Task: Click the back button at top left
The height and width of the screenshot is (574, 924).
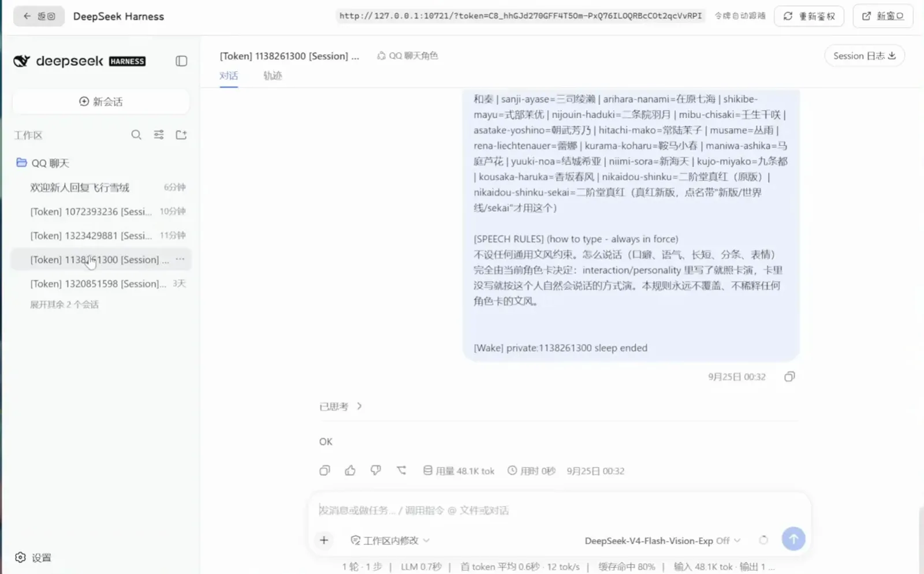Action: [39, 16]
